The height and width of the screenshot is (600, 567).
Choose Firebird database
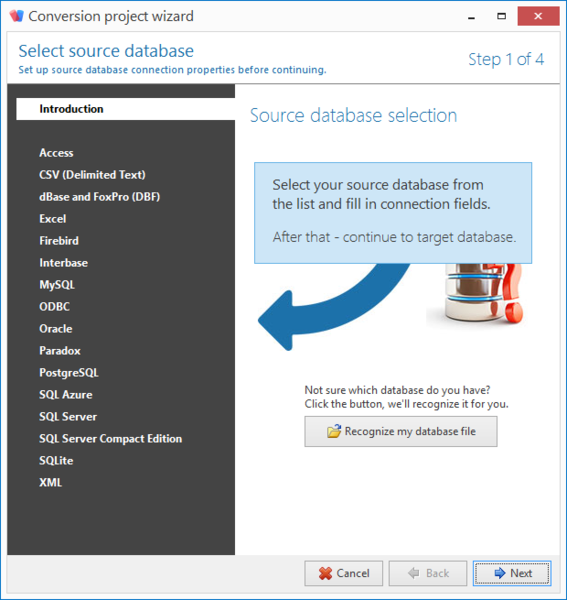pos(59,241)
